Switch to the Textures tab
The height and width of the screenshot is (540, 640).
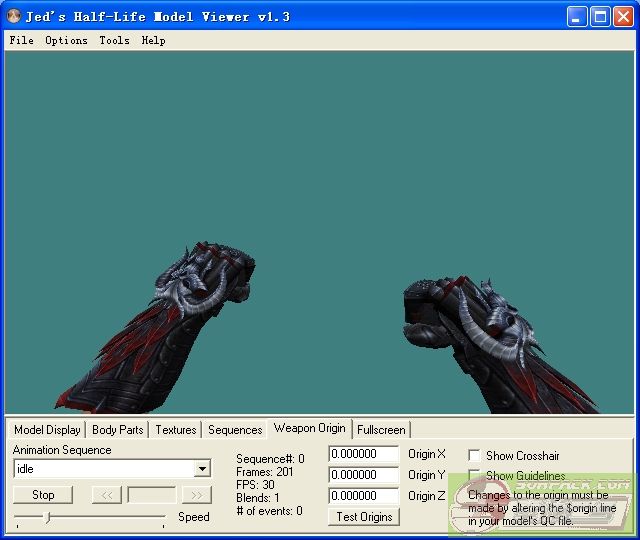[175, 430]
